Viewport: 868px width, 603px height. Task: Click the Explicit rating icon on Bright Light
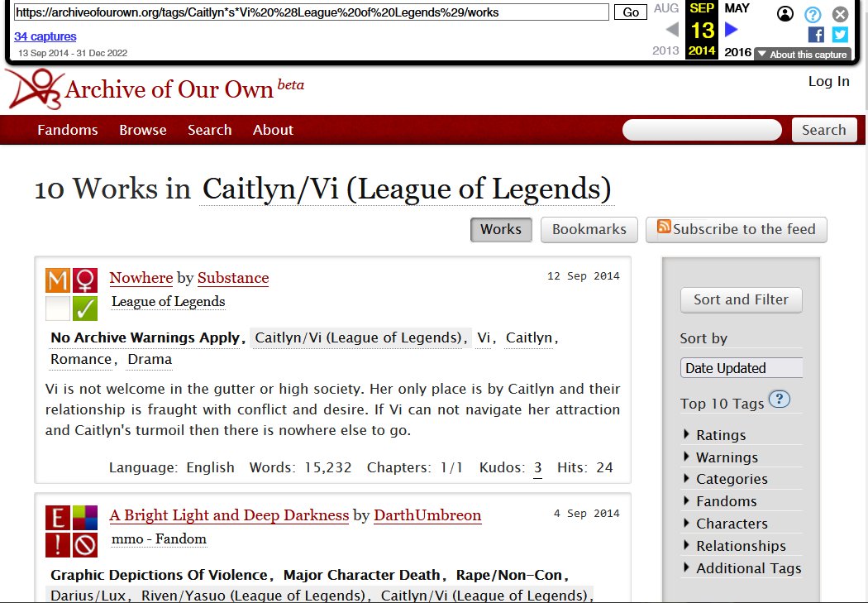point(58,518)
